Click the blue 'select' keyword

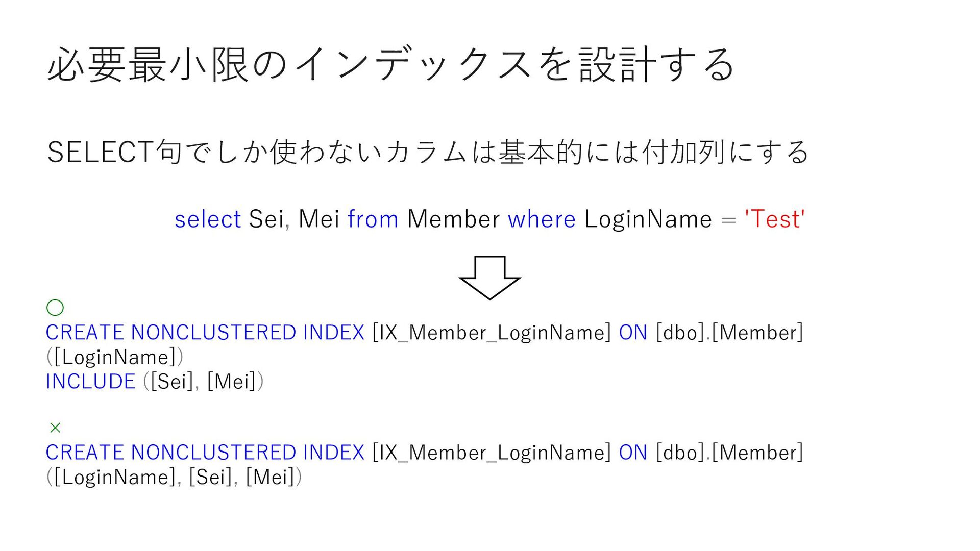tap(207, 219)
